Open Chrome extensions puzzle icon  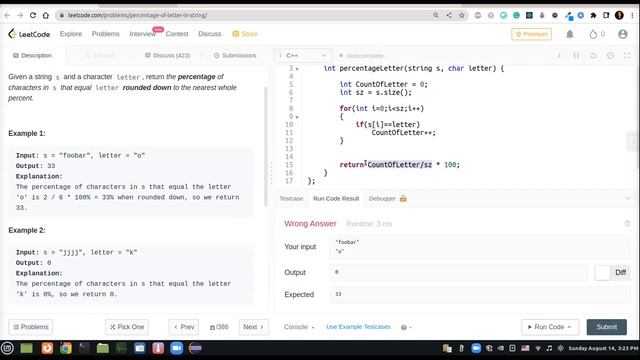click(x=593, y=15)
